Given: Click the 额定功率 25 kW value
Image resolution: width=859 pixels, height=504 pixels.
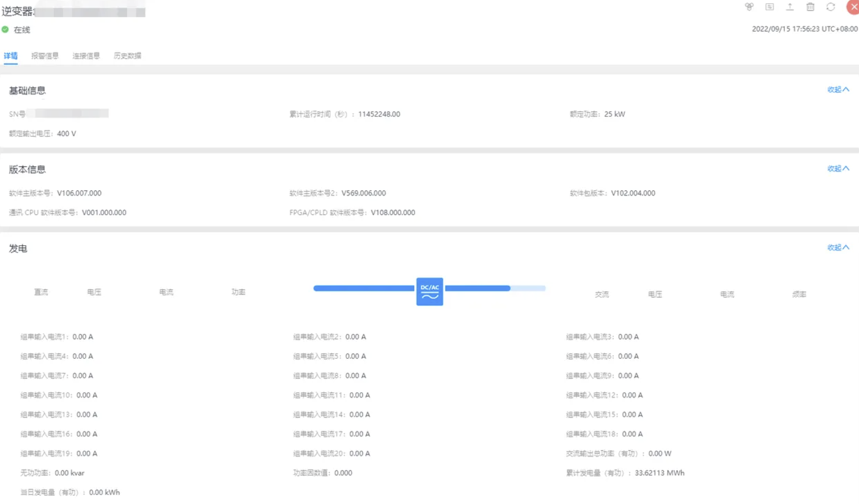Looking at the screenshot, I should 615,114.
